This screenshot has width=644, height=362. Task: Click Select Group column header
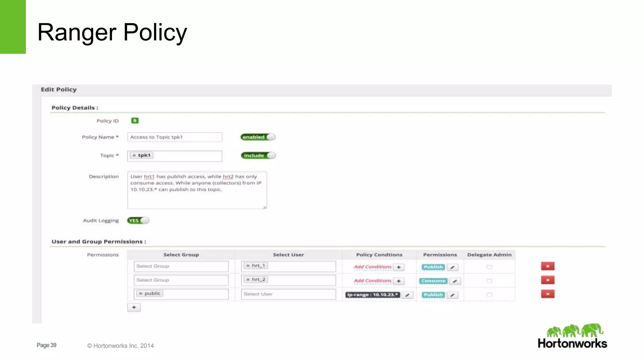coord(181,255)
